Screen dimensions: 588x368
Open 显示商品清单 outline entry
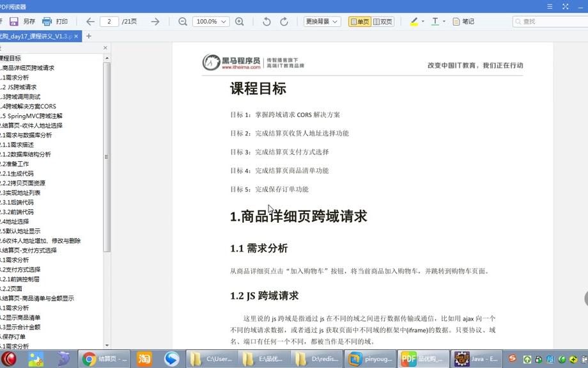(20, 317)
